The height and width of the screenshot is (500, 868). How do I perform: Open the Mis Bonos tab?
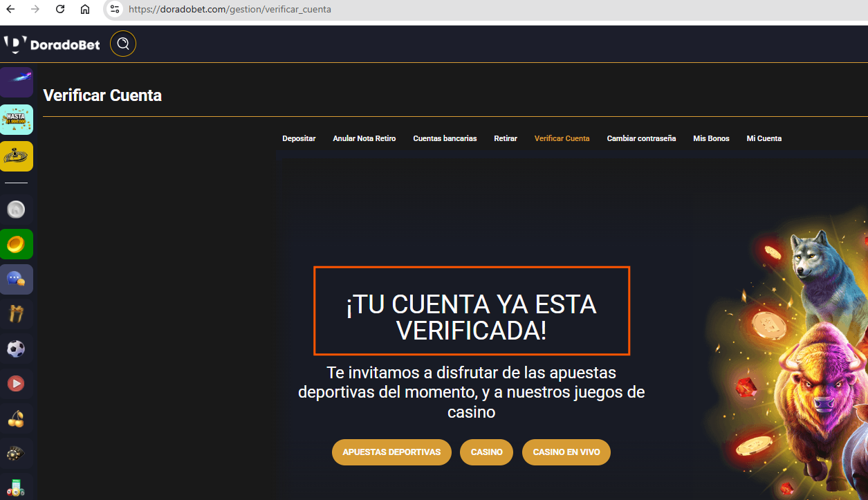click(711, 138)
